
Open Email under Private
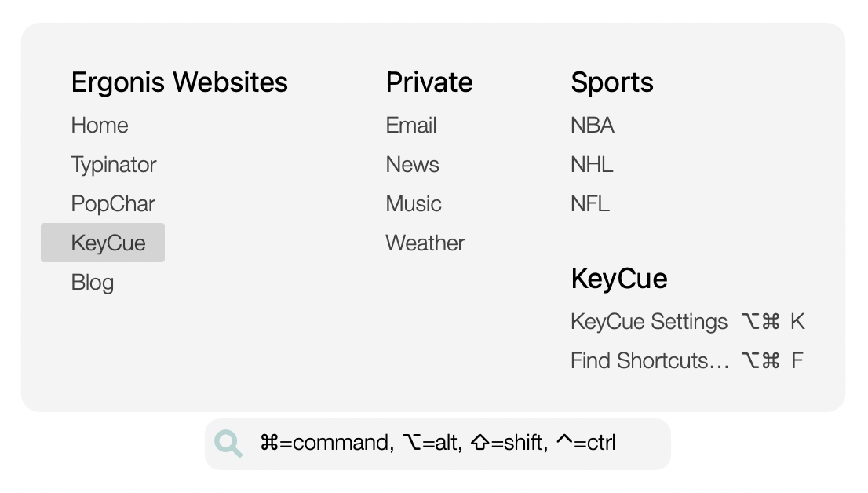tap(411, 125)
